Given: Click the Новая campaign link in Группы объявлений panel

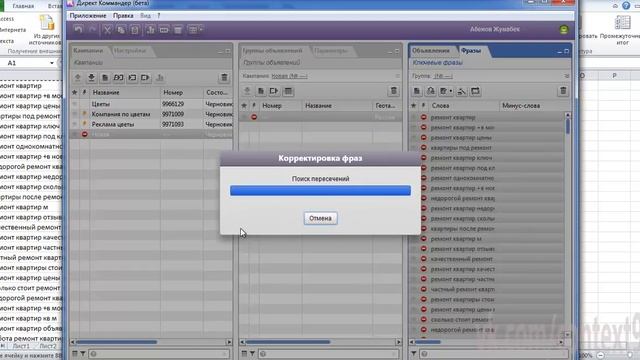Looking at the screenshot, I should click(x=289, y=76).
